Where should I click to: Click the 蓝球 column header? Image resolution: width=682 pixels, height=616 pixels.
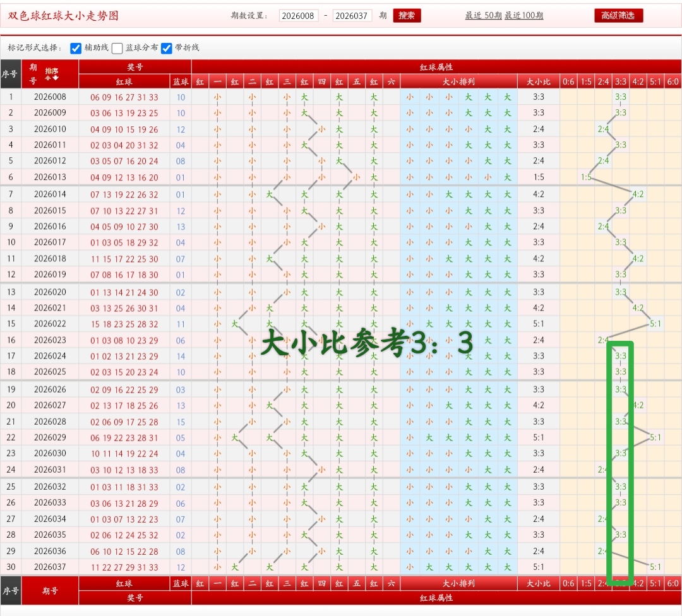[x=180, y=81]
